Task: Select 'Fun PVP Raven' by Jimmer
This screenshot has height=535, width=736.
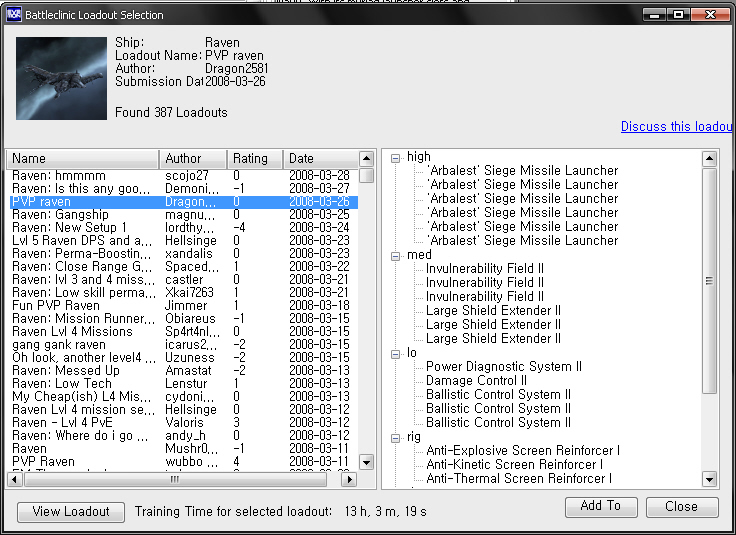Action: pos(184,306)
